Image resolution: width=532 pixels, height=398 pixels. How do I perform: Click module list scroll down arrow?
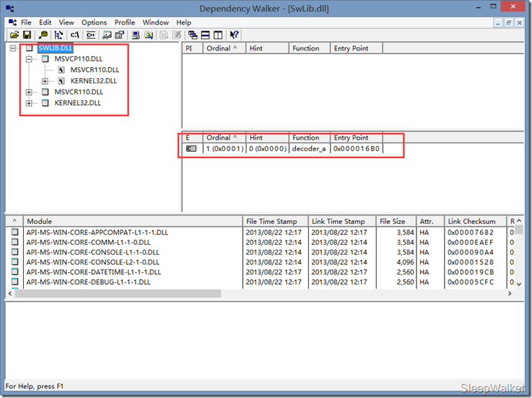pyautogui.click(x=519, y=284)
